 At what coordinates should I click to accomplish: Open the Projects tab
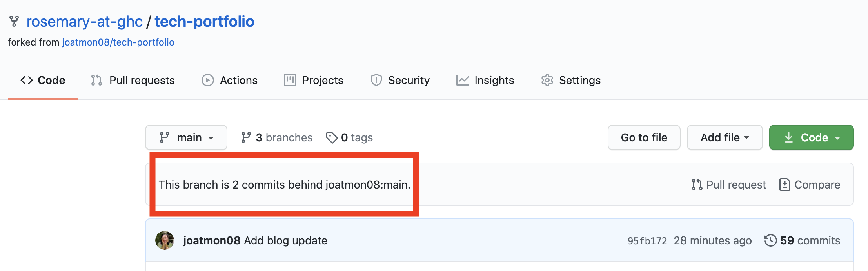[313, 80]
